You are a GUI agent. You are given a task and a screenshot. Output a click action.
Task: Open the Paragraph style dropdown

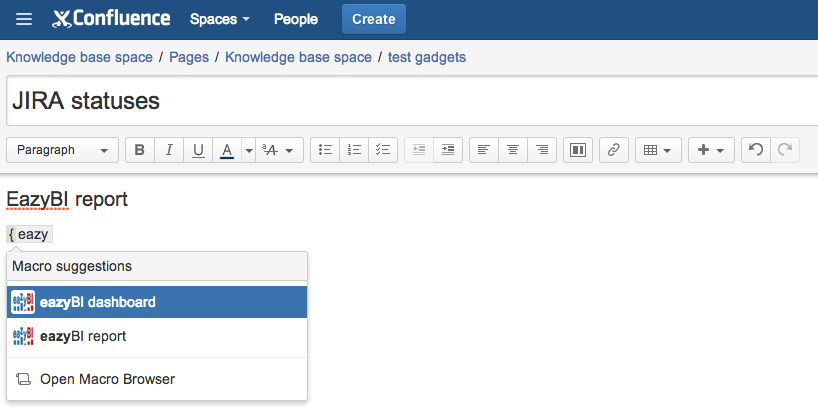pos(62,150)
